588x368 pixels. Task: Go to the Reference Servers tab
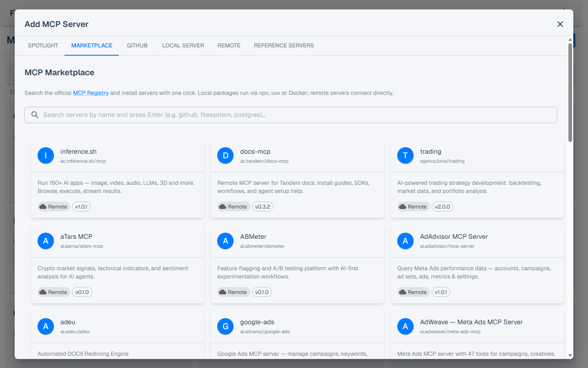[284, 45]
